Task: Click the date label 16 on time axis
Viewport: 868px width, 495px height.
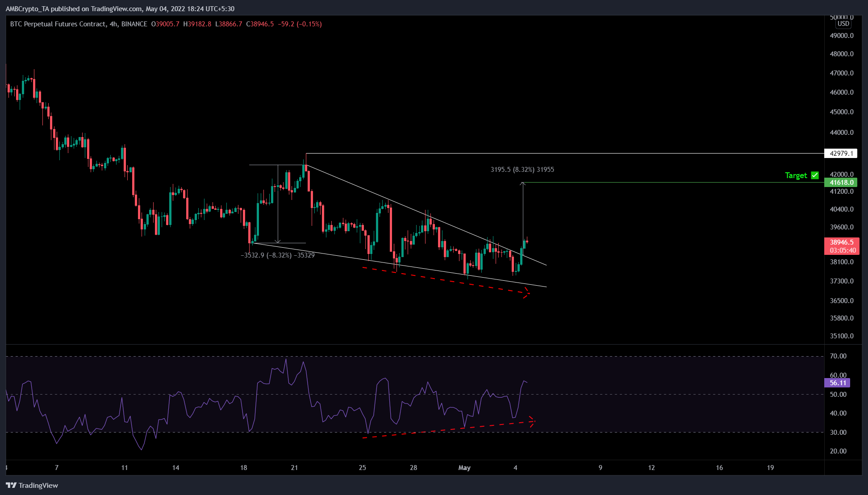Action: tap(719, 468)
